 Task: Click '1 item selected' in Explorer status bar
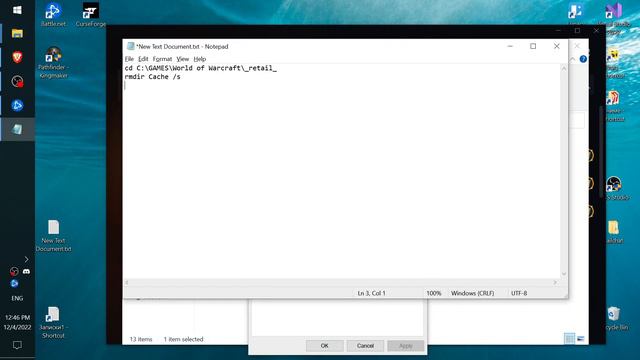click(x=183, y=339)
